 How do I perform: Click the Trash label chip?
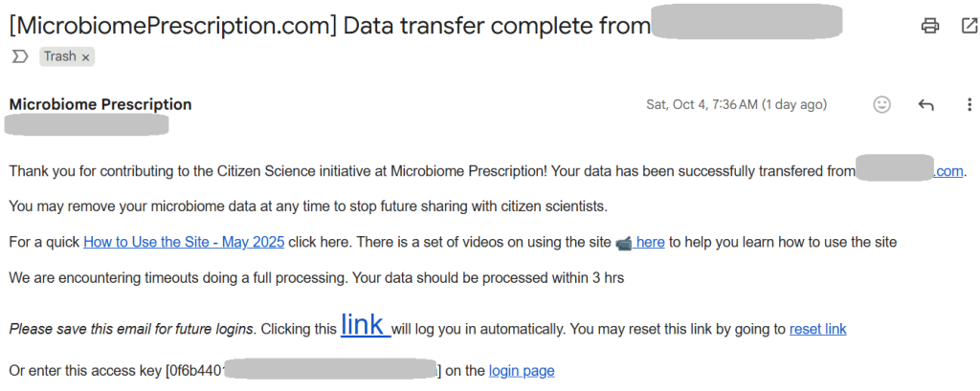59,56
